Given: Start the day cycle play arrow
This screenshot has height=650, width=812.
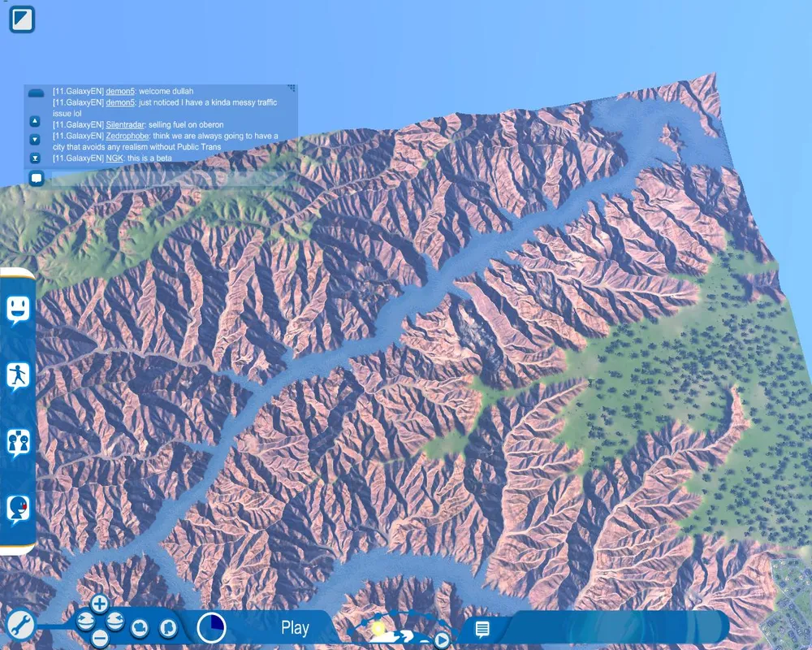Looking at the screenshot, I should click(442, 640).
